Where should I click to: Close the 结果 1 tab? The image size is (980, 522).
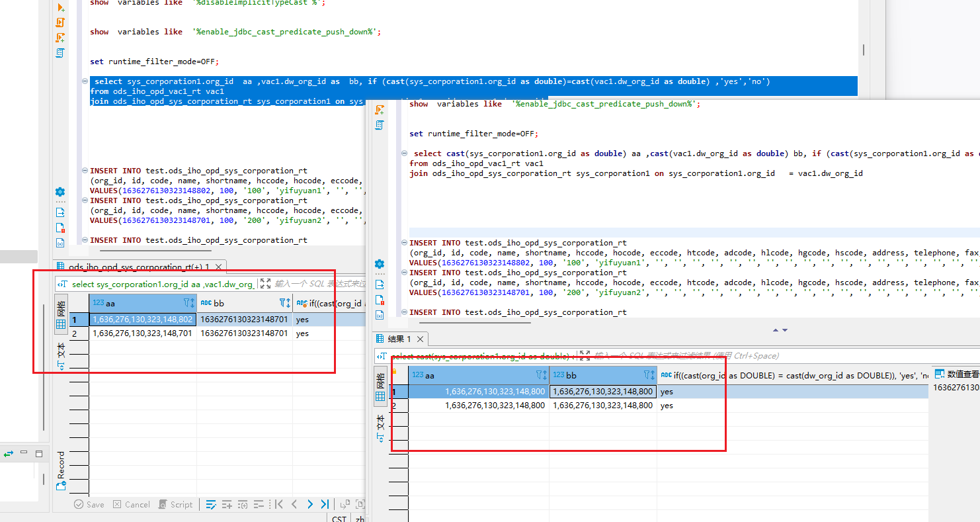click(421, 339)
